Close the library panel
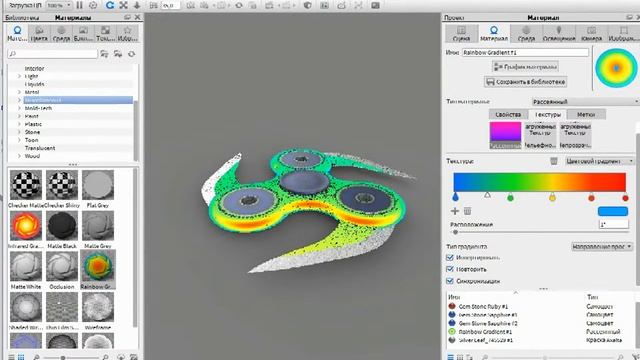 [x=137, y=17]
